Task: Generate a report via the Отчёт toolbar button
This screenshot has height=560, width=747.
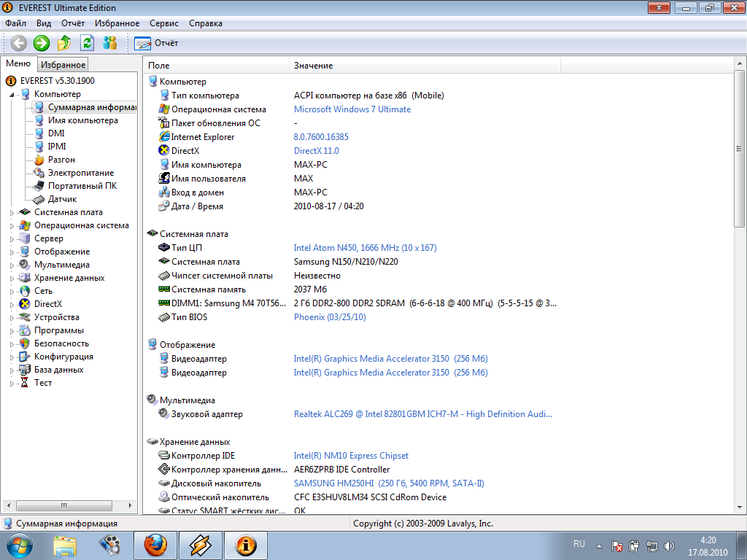Action: [156, 43]
